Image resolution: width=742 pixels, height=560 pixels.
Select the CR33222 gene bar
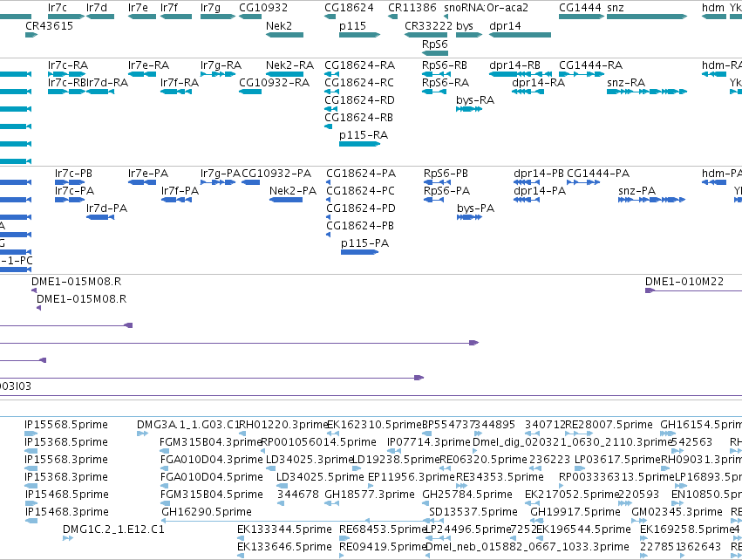point(425,35)
